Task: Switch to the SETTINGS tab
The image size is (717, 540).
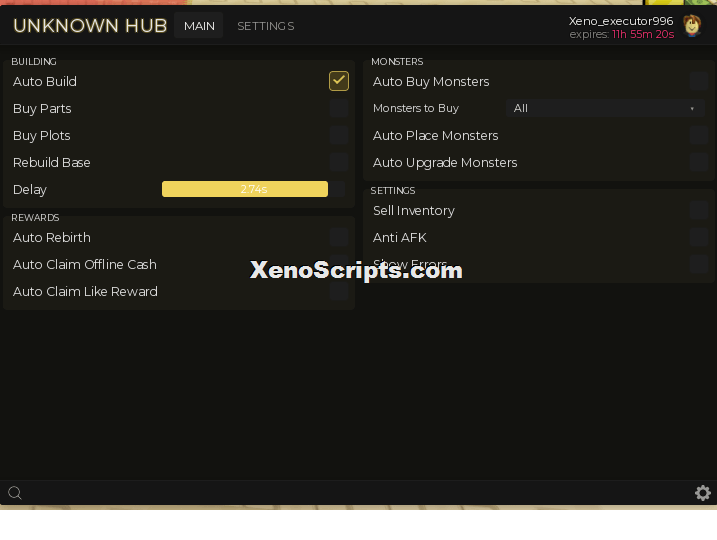Action: (266, 26)
